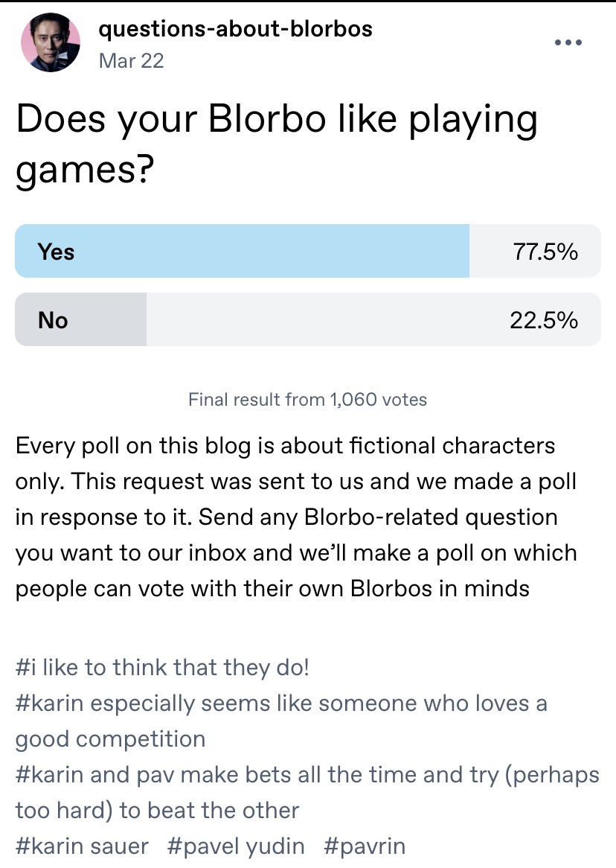Screen dimensions: 616x868
Task: Click the Final result from 1,060 votes text
Action: pyautogui.click(x=308, y=399)
